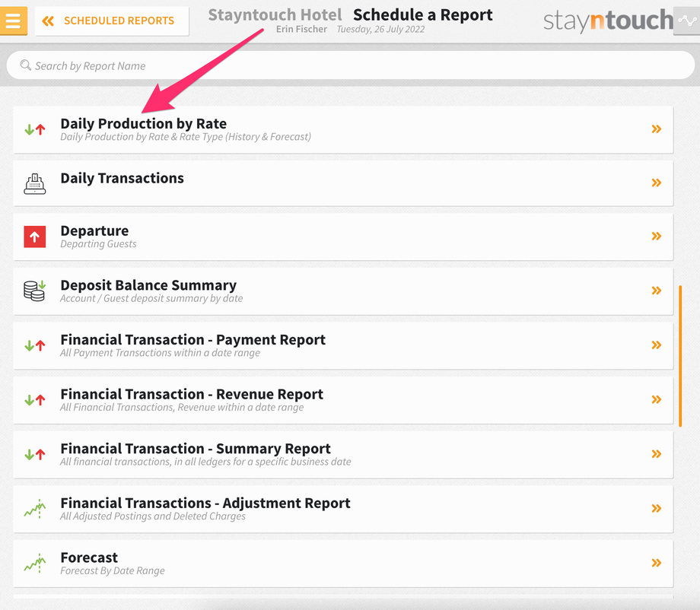Select the Daily Production by Rate title
The height and width of the screenshot is (610, 700).
click(143, 124)
